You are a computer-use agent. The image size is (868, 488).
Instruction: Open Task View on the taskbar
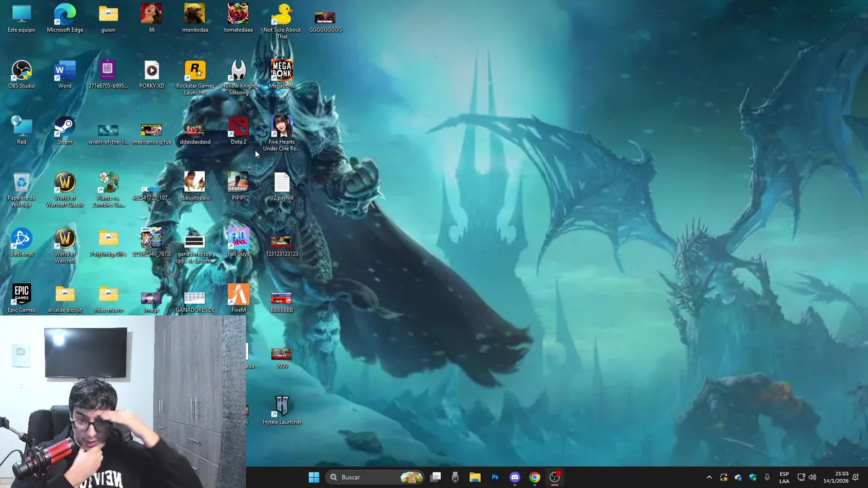coord(435,477)
